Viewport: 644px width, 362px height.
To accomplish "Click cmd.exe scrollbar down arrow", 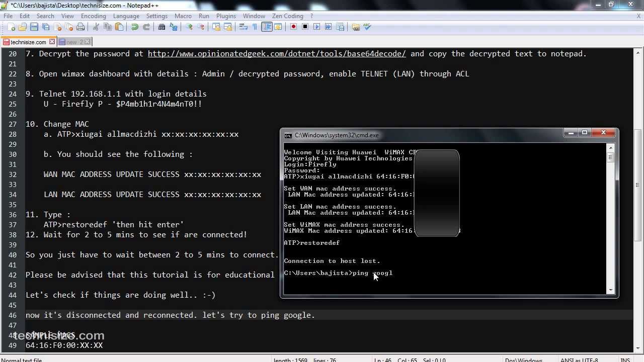I will click(611, 290).
